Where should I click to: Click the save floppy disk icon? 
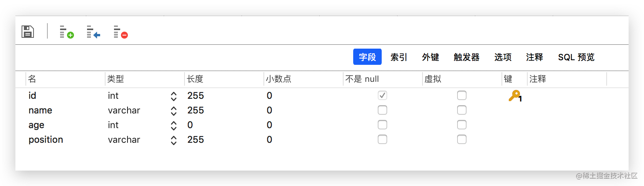coord(28,32)
